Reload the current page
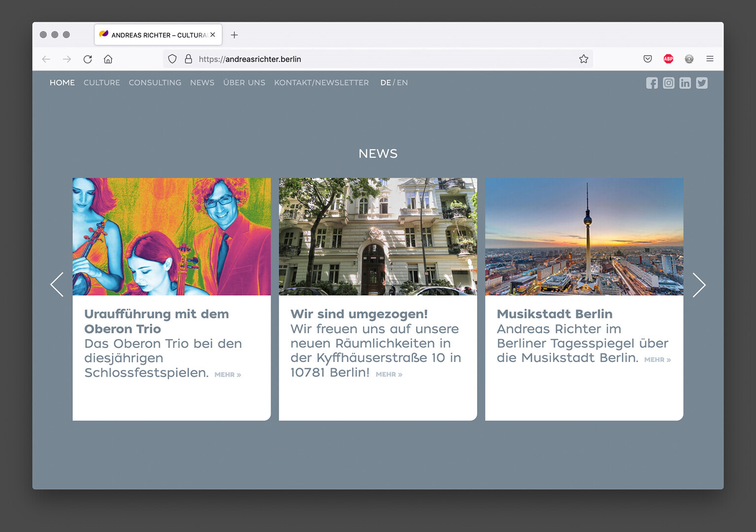Viewport: 756px width, 532px height. click(x=88, y=59)
